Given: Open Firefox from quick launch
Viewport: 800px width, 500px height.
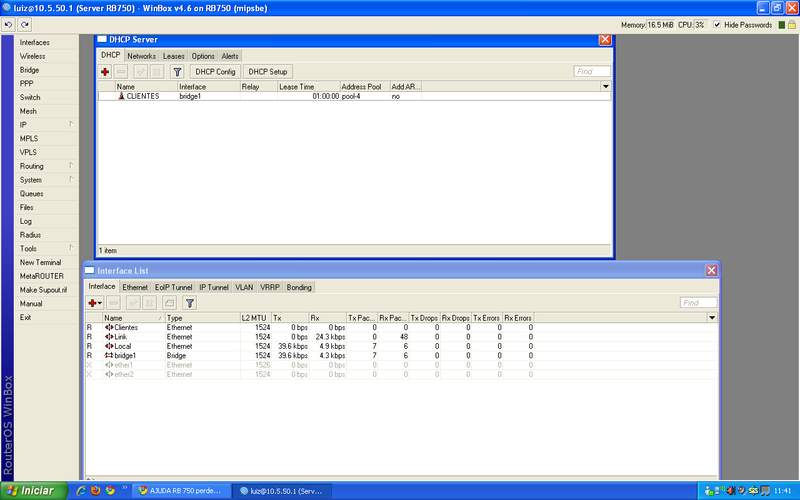Looking at the screenshot, I should click(x=95, y=491).
